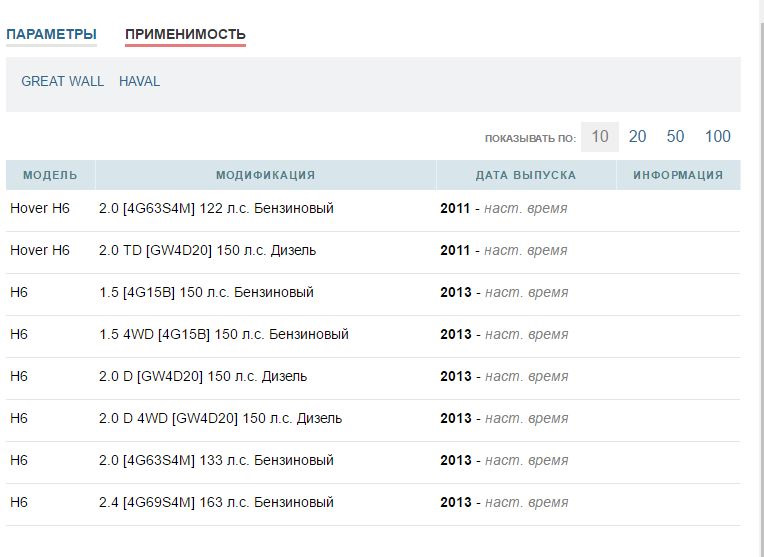Click the МОДЕЛЬ column header
Screen dimensions: 764x557
(50, 175)
